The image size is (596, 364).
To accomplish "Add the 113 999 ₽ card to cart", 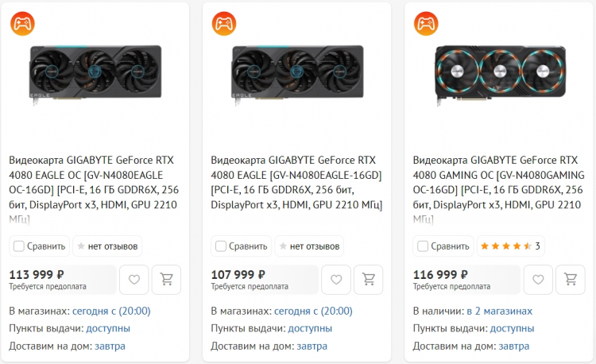I will pyautogui.click(x=166, y=280).
